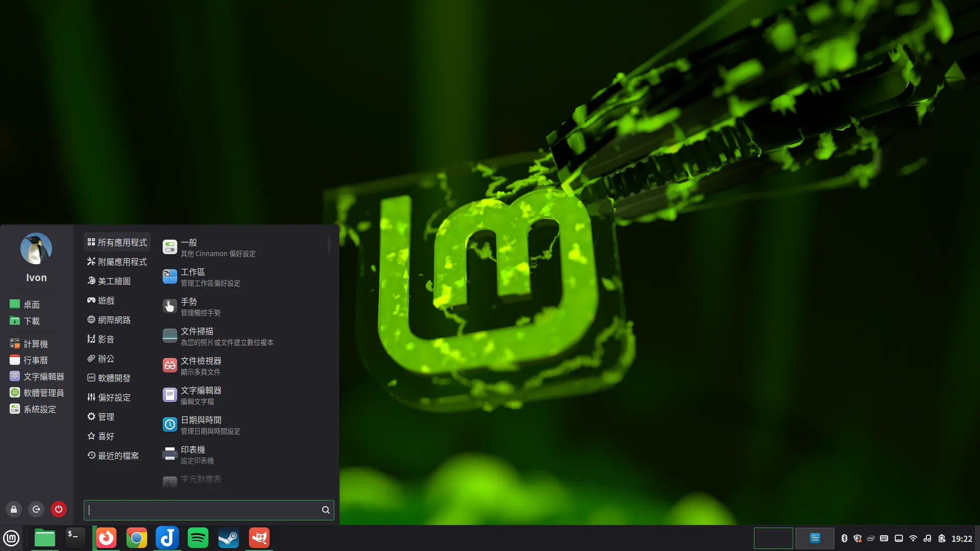
Task: Launch Spotify from the panel
Action: click(198, 538)
